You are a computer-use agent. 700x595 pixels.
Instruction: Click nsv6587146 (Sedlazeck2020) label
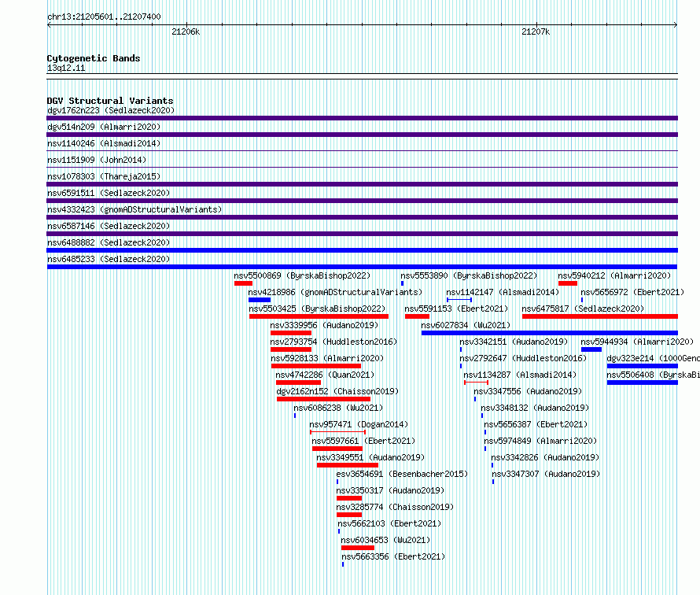tap(109, 226)
